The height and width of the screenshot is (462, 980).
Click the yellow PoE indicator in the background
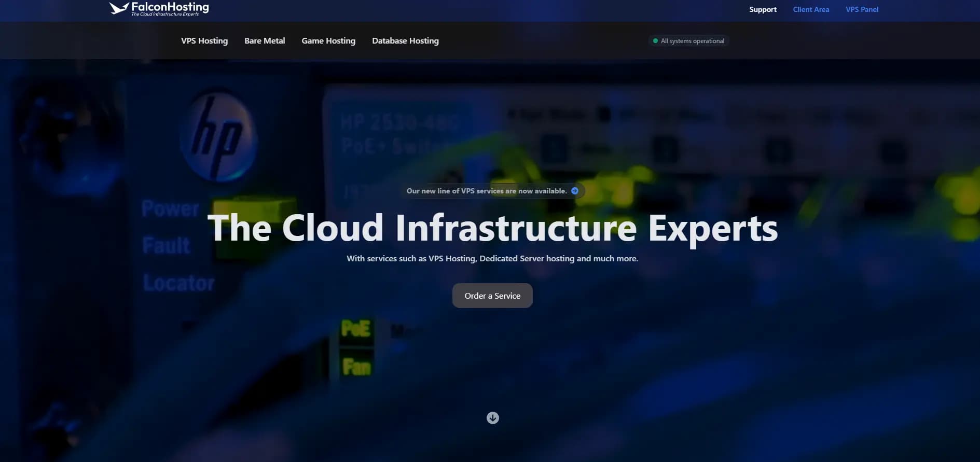(x=356, y=328)
